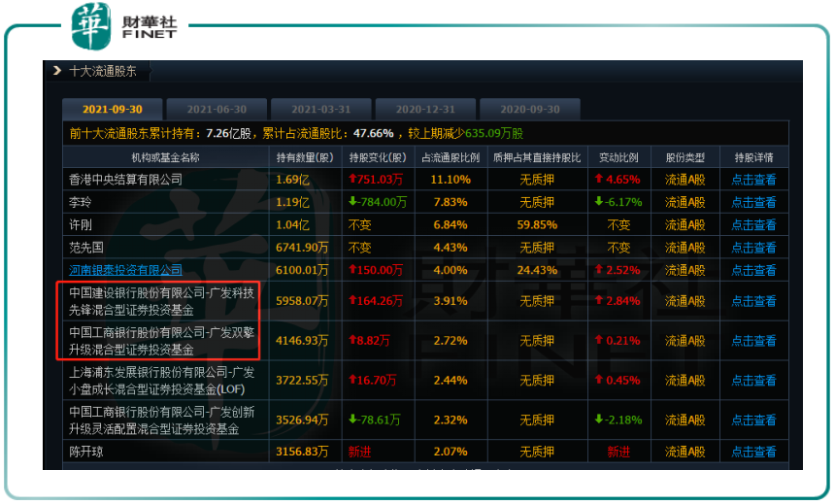The image size is (835, 504).
Task: Click 点击查看 in the 范先国 row
Action: (753, 248)
